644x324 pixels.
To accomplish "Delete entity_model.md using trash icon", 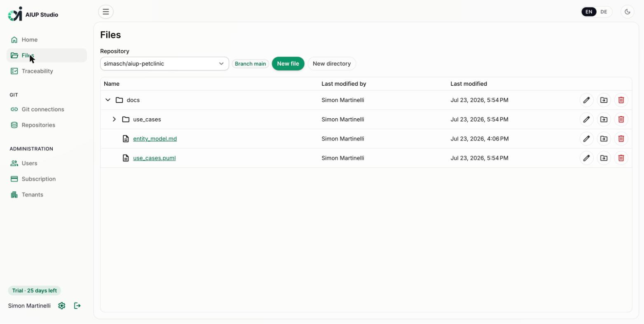I will click(x=621, y=139).
